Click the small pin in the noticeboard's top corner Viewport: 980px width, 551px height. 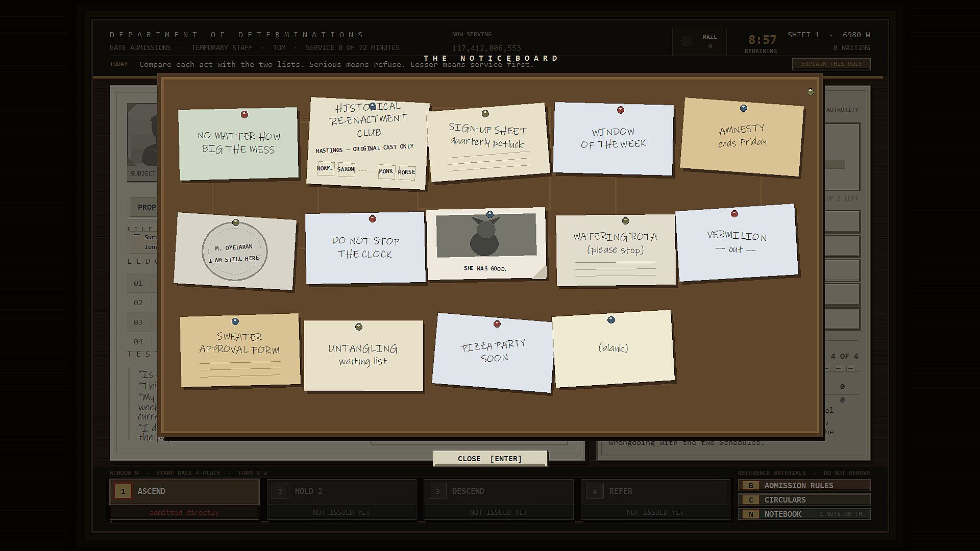[810, 92]
